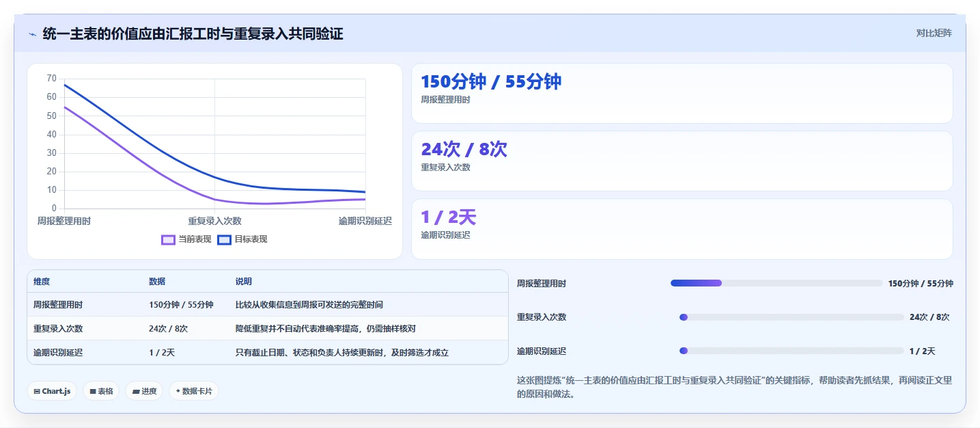Image resolution: width=980 pixels, height=428 pixels.
Task: Click the 周报整理用时 progress bar
Action: click(x=776, y=283)
